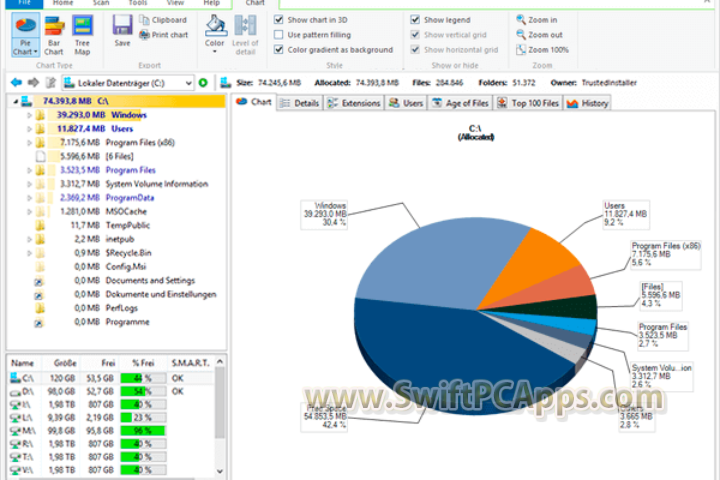Image resolution: width=720 pixels, height=480 pixels.
Task: Expand the Windows folder node
Action: 29,115
